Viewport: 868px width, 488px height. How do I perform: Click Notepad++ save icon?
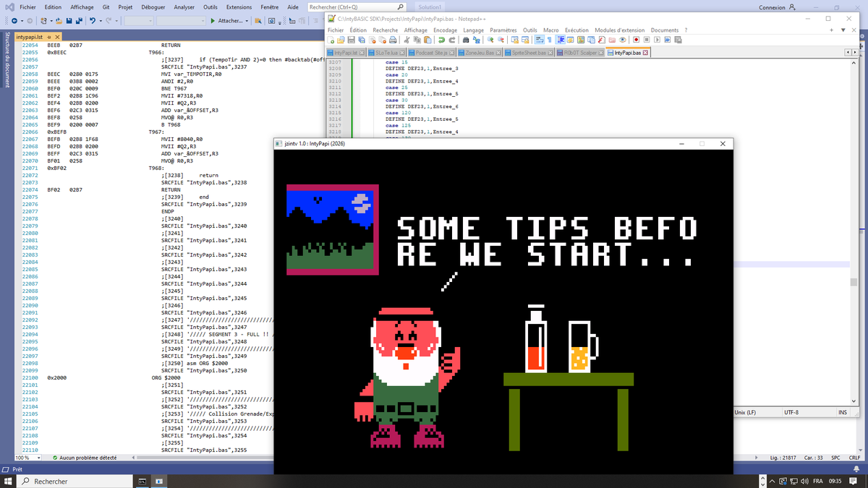click(x=352, y=40)
